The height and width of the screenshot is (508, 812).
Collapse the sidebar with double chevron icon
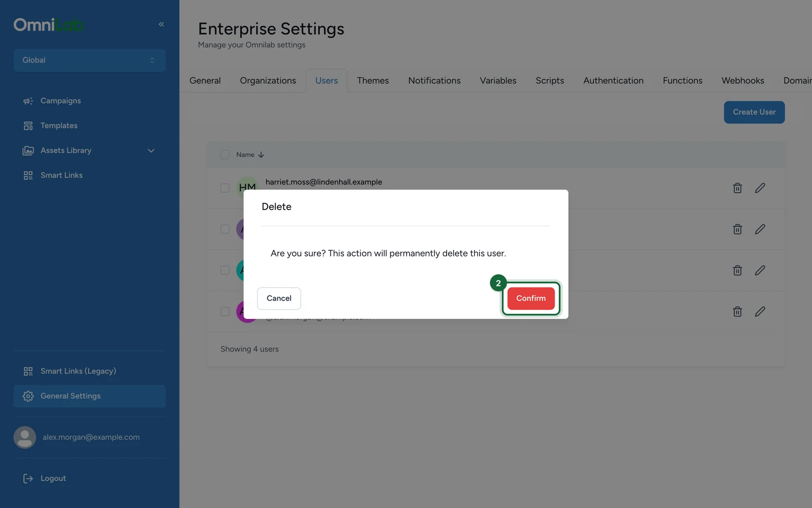(161, 24)
